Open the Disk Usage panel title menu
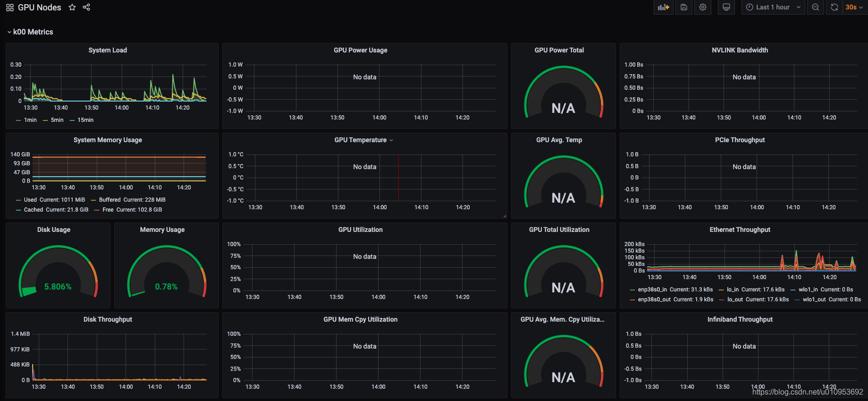This screenshot has width=868, height=401. tap(54, 230)
